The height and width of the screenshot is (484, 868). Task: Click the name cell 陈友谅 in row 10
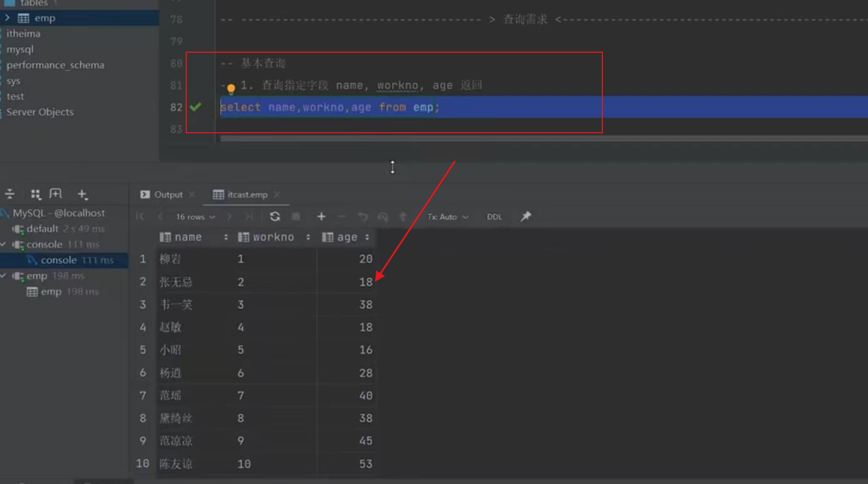176,464
